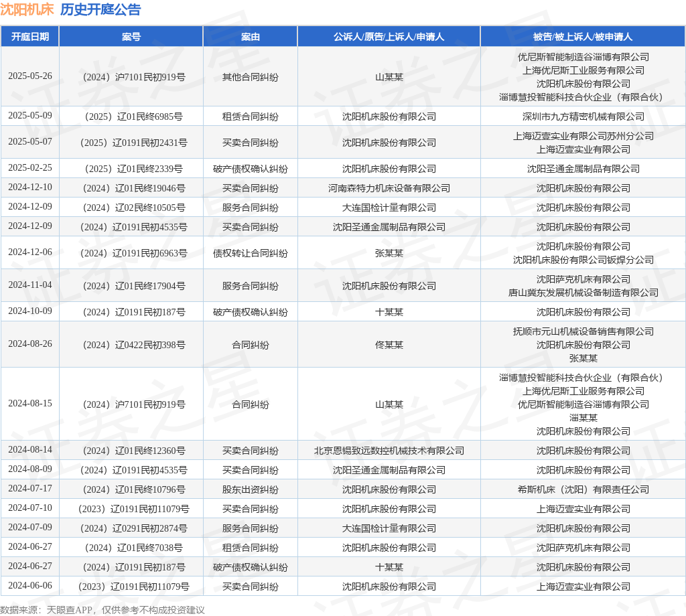Click the date cell 2025-02-25
Screen dimensions: 686x616
(x=29, y=168)
